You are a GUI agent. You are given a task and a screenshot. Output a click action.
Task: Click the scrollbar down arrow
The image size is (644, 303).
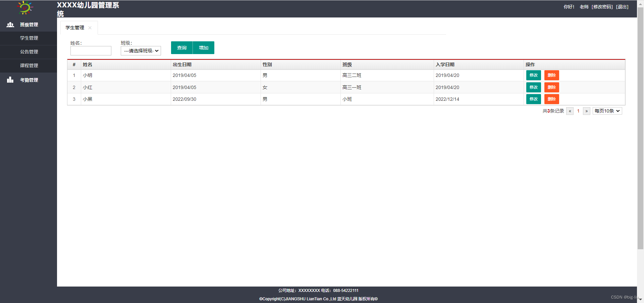[x=640, y=300]
